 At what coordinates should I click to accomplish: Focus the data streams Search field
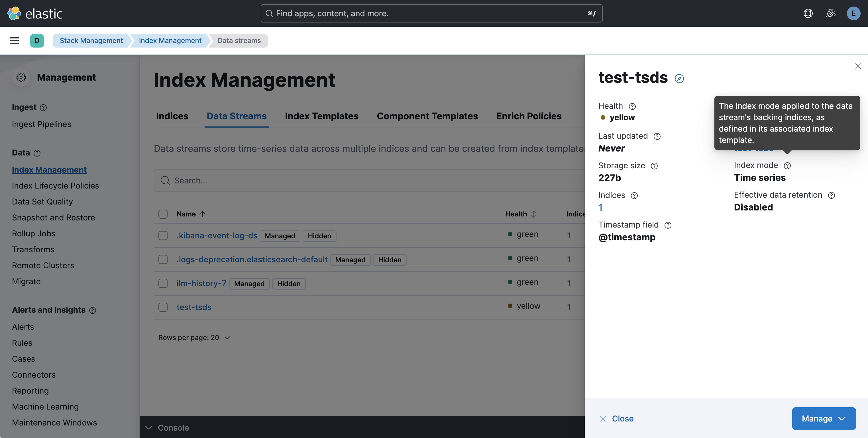pos(369,181)
